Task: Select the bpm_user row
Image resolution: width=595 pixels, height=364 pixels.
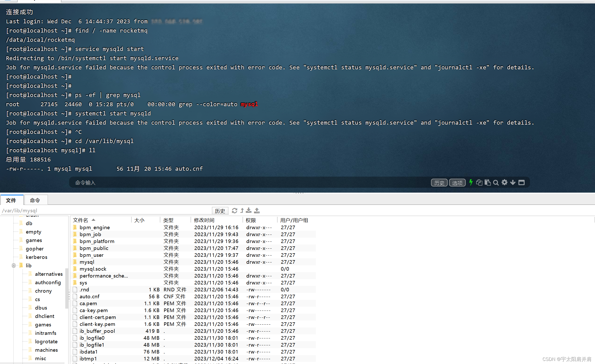Action: [193, 255]
